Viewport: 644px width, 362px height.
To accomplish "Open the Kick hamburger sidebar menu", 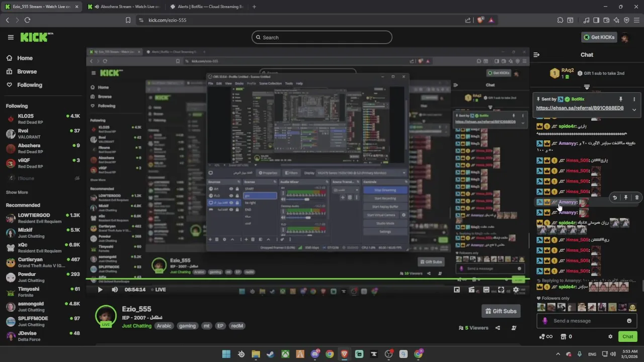I will [x=11, y=37].
